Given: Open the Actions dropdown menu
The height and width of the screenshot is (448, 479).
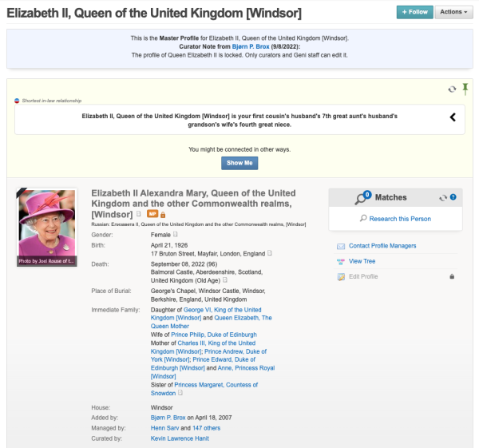Looking at the screenshot, I should point(453,12).
